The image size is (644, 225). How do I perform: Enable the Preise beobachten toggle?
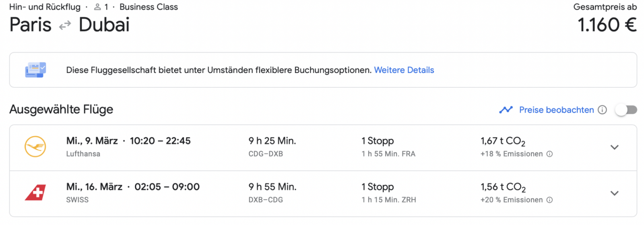coord(626,109)
